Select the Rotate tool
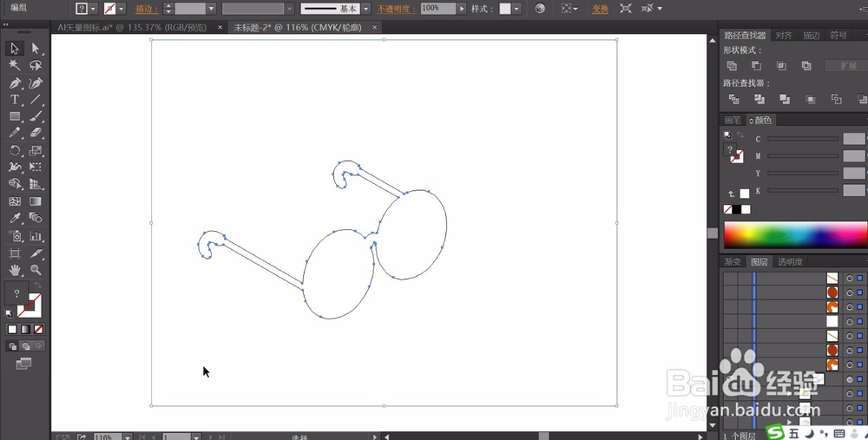Image resolution: width=868 pixels, height=440 pixels. tap(15, 150)
